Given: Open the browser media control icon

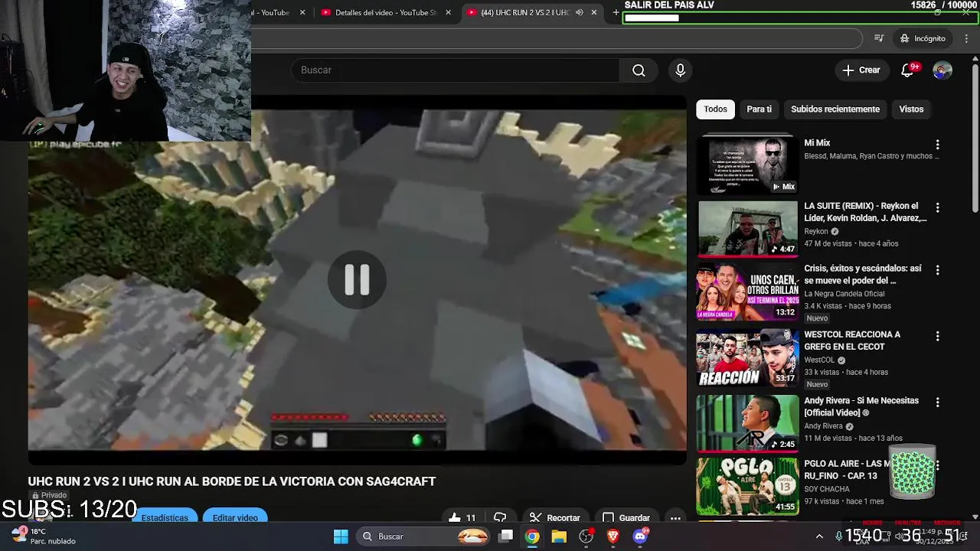Looking at the screenshot, I should point(879,38).
